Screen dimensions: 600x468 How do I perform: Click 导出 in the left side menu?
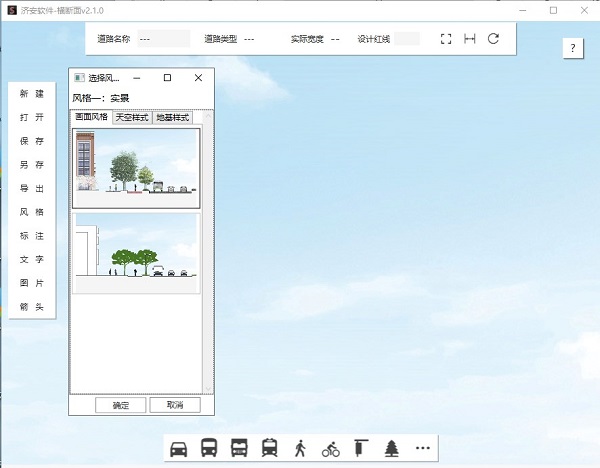pyautogui.click(x=32, y=188)
